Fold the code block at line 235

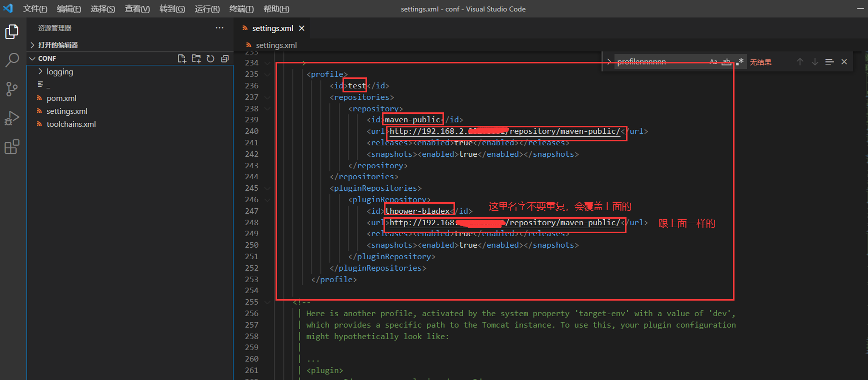point(267,74)
